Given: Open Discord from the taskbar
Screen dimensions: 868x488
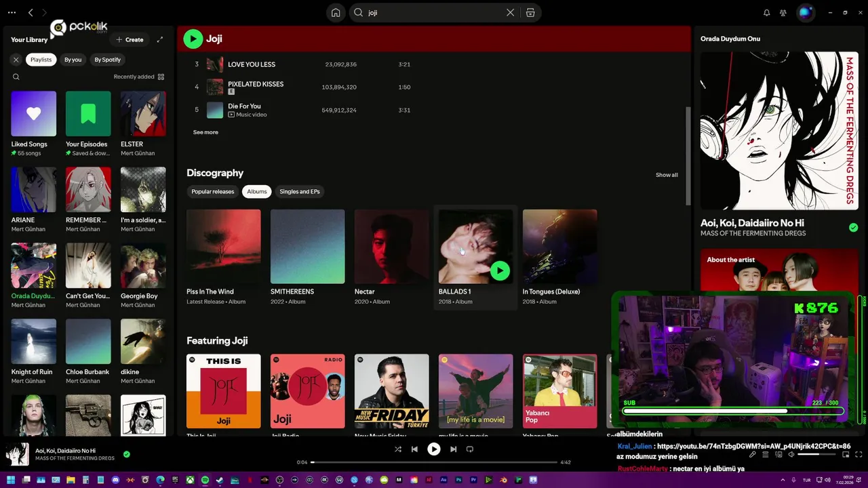Looking at the screenshot, I should (115, 480).
